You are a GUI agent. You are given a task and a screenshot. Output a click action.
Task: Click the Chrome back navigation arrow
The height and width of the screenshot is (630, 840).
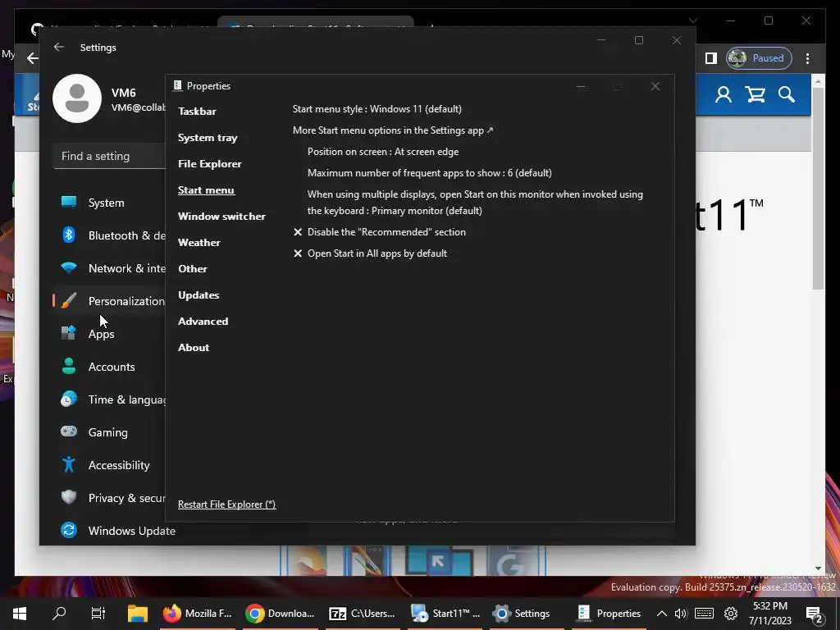coord(32,58)
